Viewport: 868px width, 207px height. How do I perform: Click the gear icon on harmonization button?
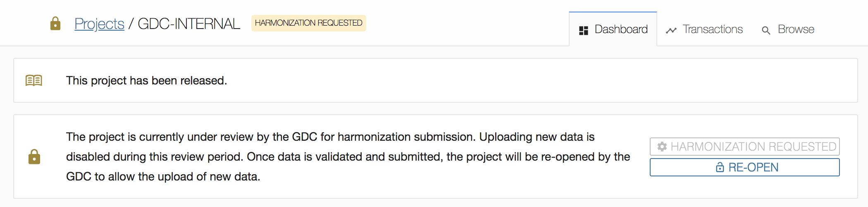point(662,147)
